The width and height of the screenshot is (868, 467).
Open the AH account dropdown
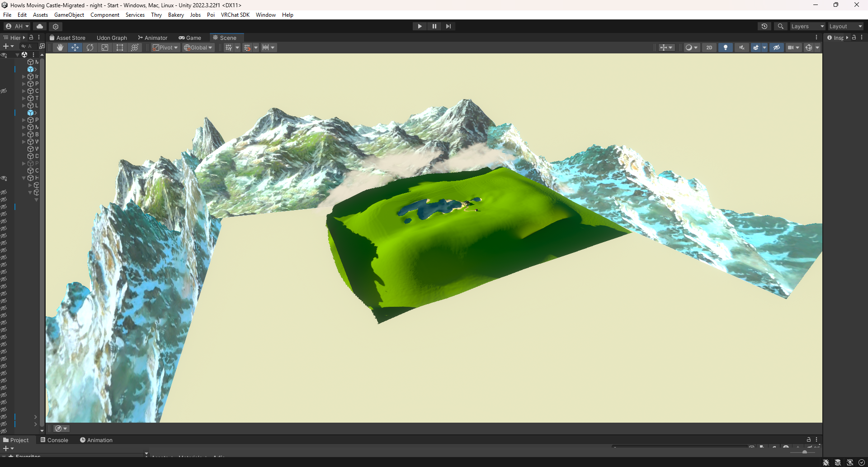tap(17, 26)
